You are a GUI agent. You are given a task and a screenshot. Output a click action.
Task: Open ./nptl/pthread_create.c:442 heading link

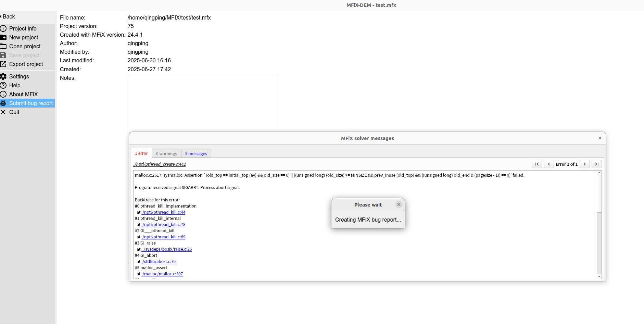(x=160, y=164)
